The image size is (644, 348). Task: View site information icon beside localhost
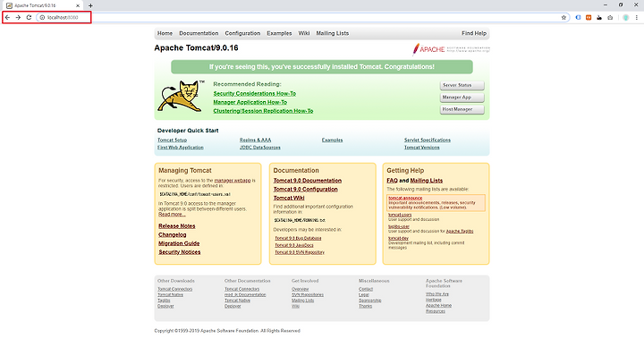(42, 18)
